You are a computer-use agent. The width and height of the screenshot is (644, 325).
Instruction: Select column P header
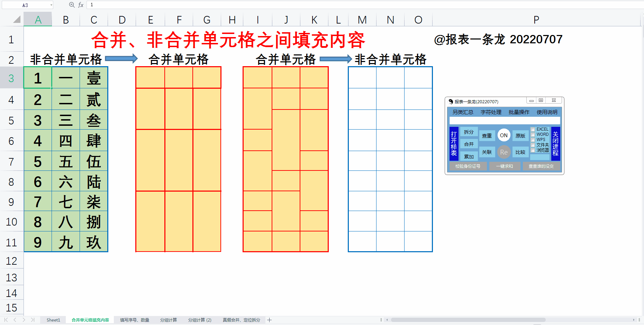pos(536,20)
